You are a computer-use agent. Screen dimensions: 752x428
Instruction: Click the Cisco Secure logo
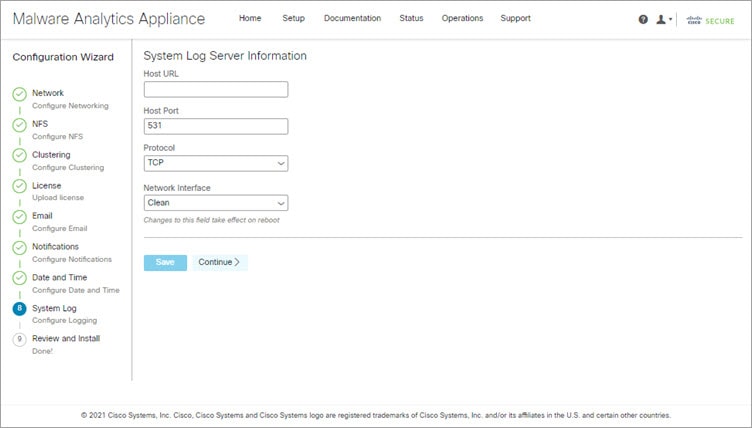(710, 21)
